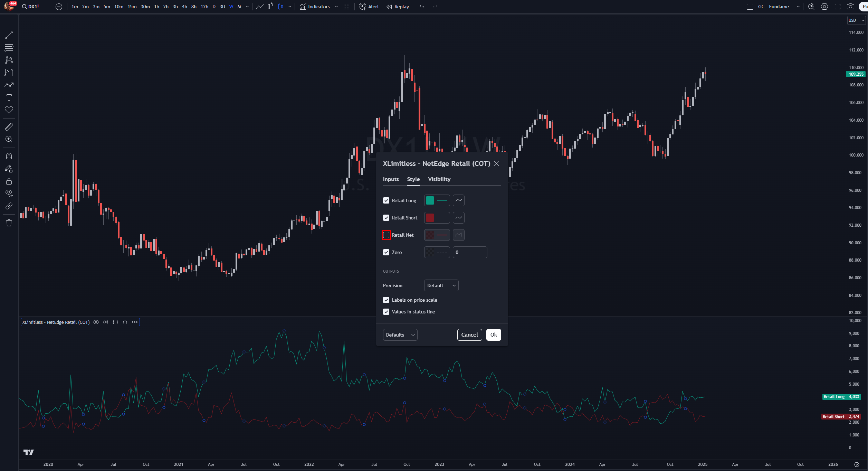868x471 pixels.
Task: Switch to the Inputs tab
Action: (x=391, y=179)
